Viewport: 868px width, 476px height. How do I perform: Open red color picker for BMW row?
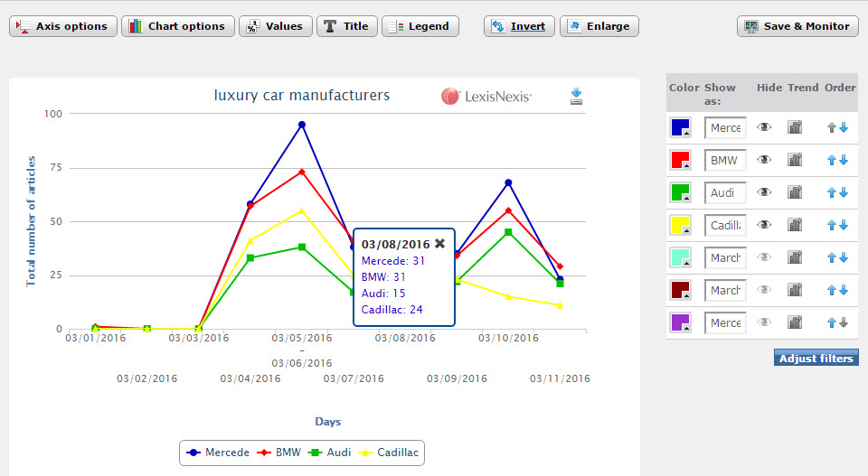point(680,161)
